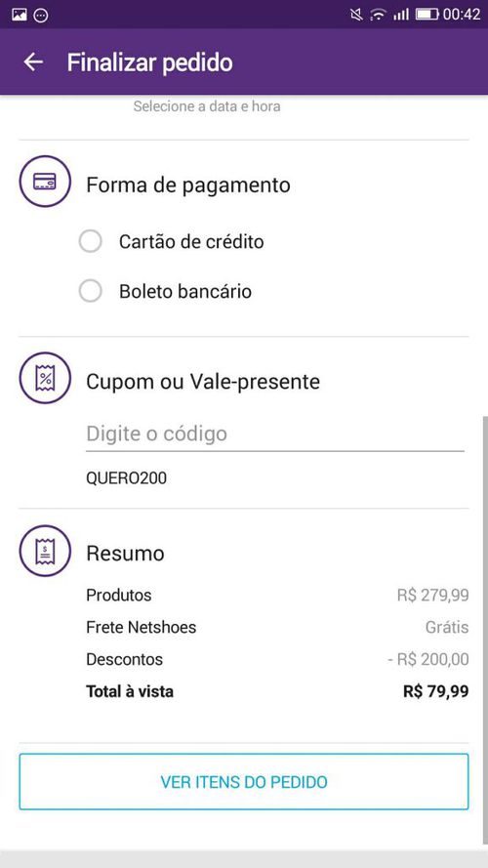Click the page scrollbar on right edge
This screenshot has height=868, width=488.
coord(485,578)
